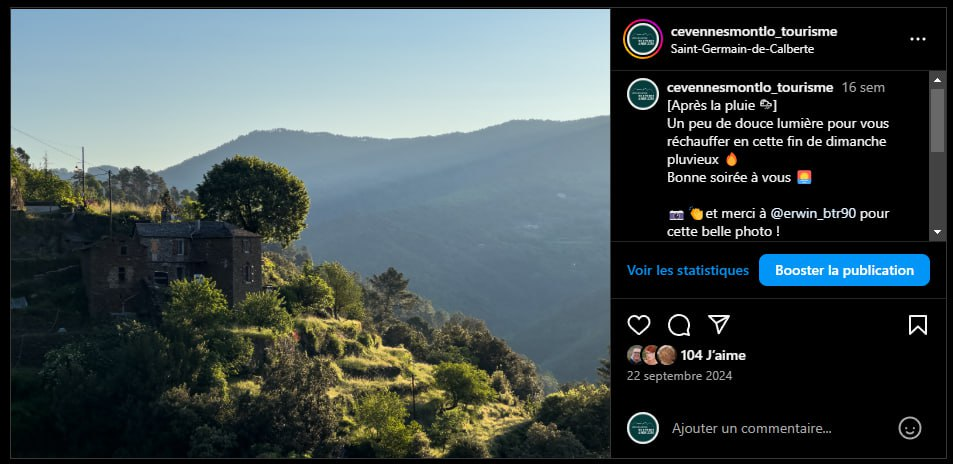View the list of 104 J'aime
This screenshot has width=953, height=464.
point(713,355)
